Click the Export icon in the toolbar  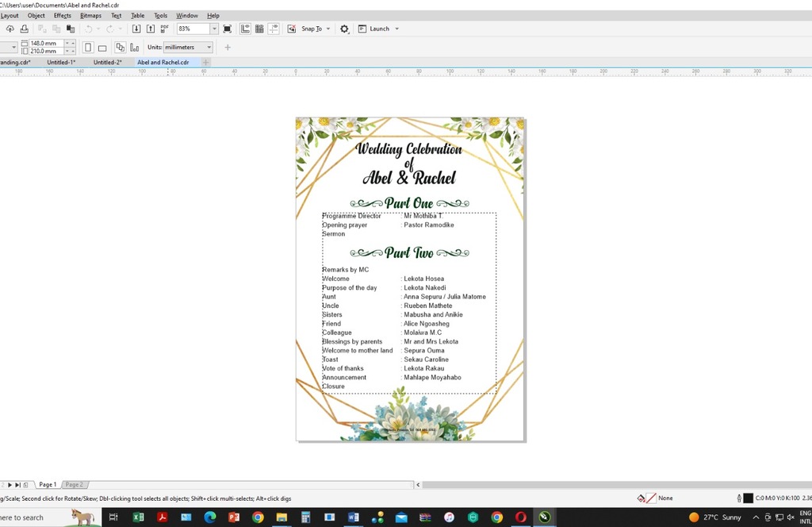(151, 29)
